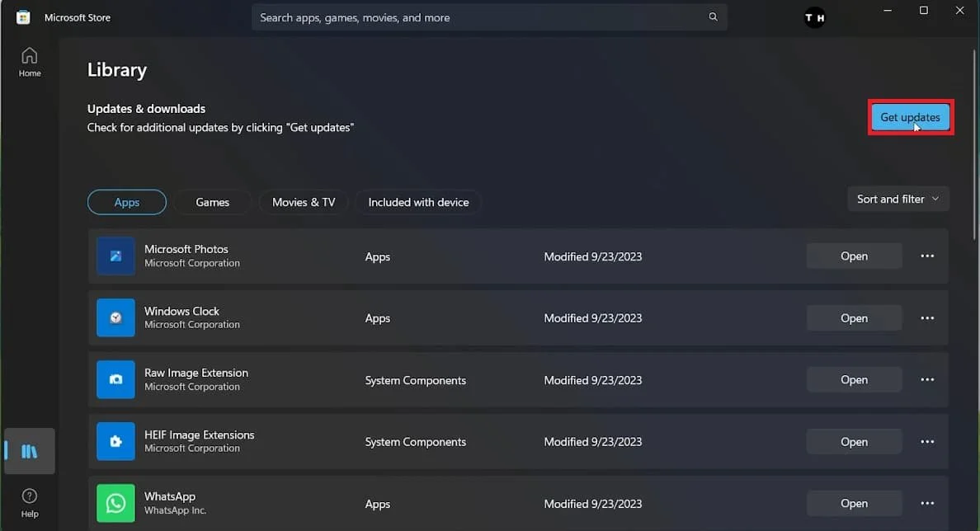Click System Components in Raw Image Extension row
The image size is (980, 531).
(416, 380)
